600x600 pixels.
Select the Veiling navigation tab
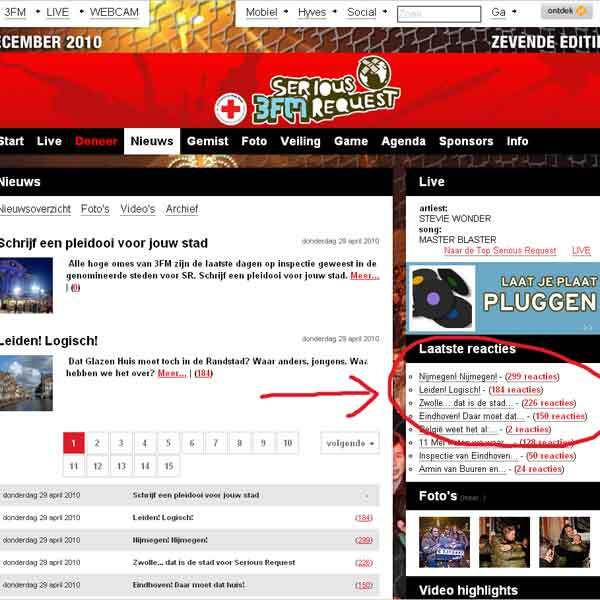click(x=301, y=141)
